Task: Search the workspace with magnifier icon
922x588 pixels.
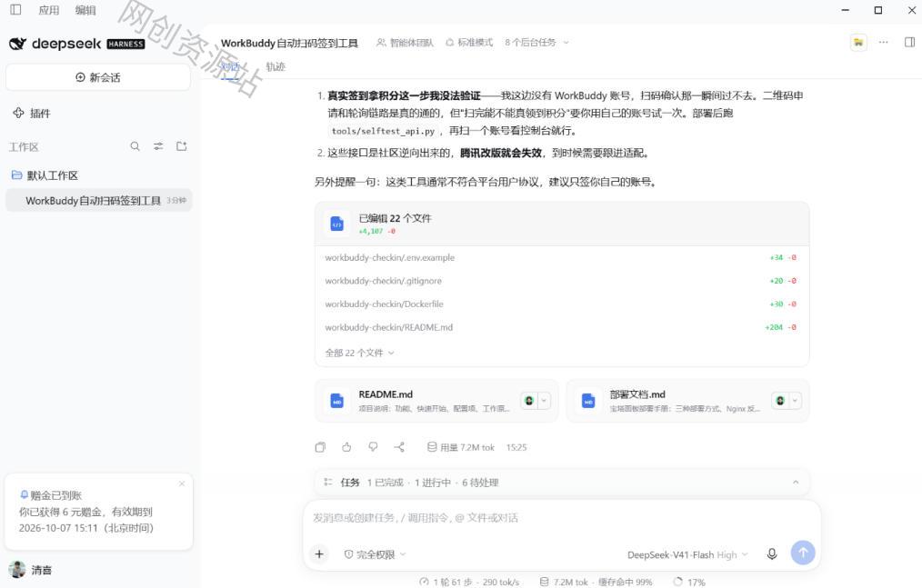Action: click(x=135, y=146)
